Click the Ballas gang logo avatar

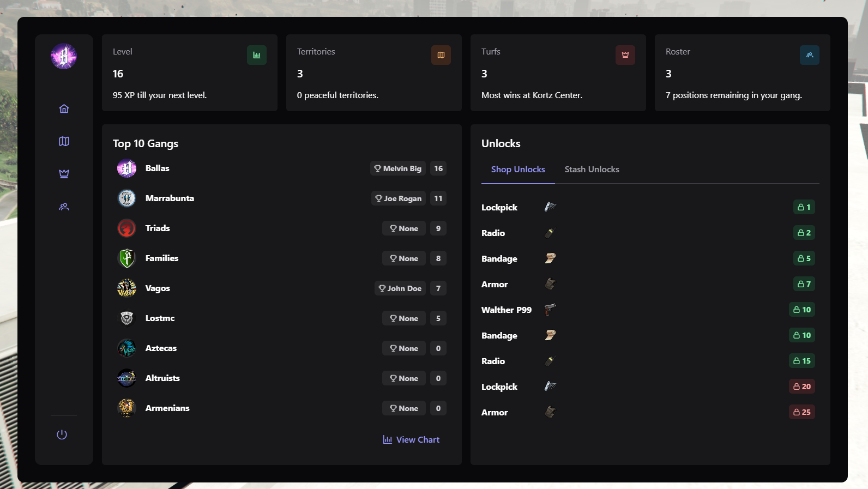point(126,168)
